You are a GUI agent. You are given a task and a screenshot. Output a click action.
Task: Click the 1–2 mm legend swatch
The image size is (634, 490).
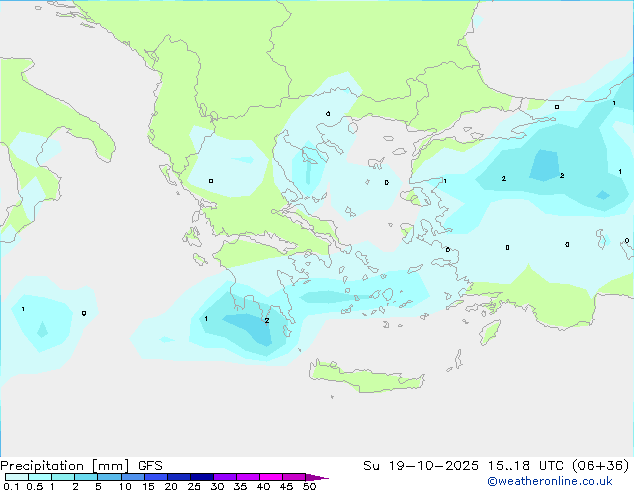(63, 477)
